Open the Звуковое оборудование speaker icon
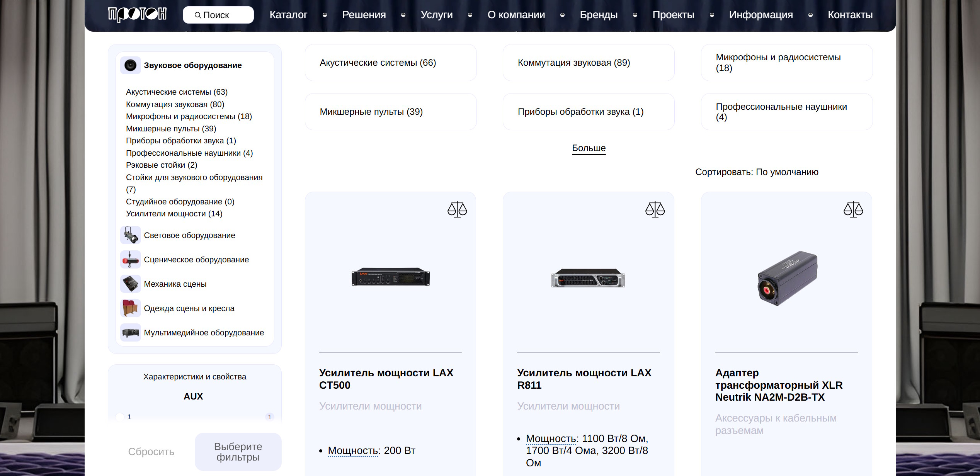Viewport: 980px width, 476px height. pos(130,65)
